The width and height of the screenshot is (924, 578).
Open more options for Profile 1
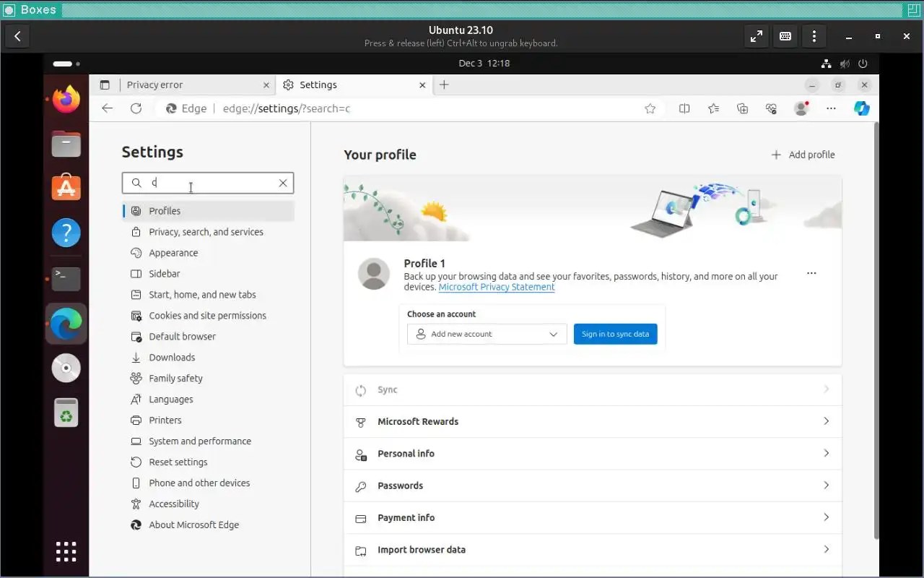pyautogui.click(x=811, y=273)
